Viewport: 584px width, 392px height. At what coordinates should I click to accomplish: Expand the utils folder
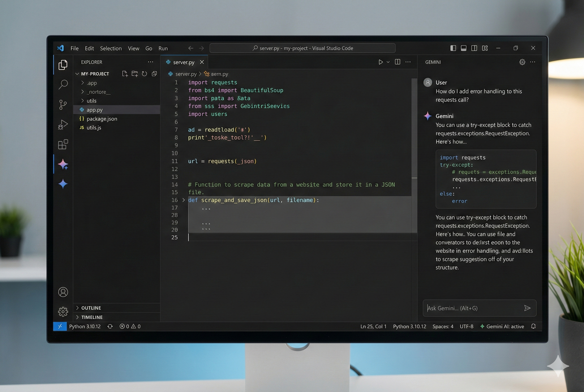pos(92,101)
